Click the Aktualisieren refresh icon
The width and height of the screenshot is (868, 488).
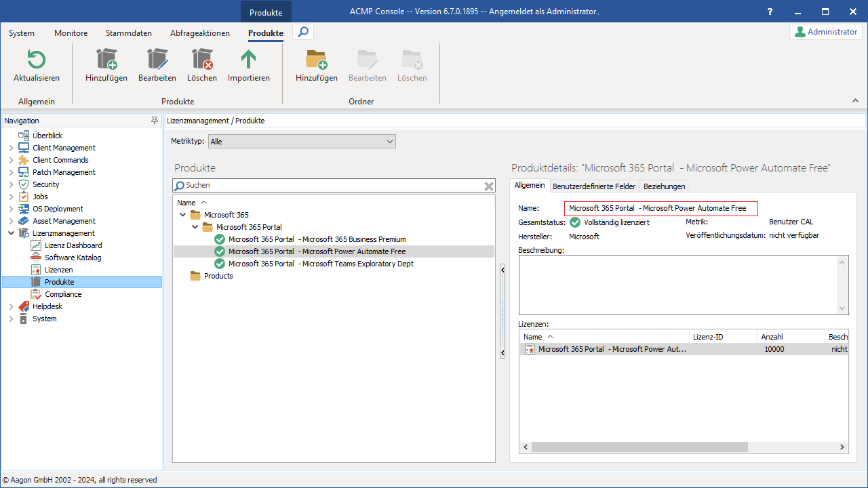(x=36, y=60)
